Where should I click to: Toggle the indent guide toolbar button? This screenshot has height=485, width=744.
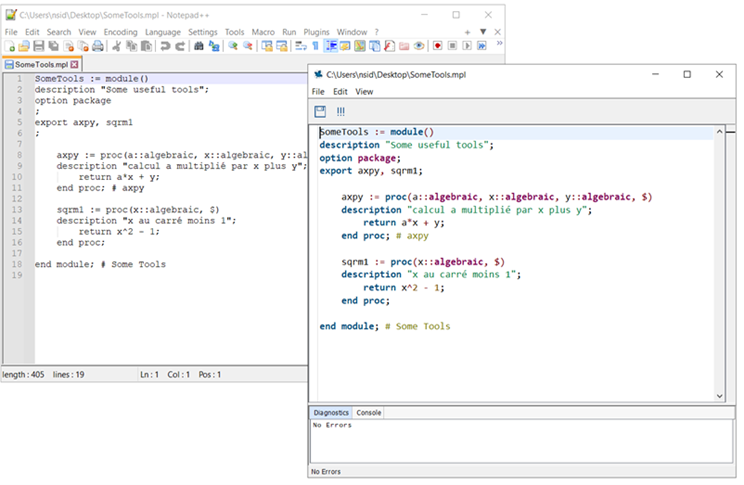click(331, 46)
